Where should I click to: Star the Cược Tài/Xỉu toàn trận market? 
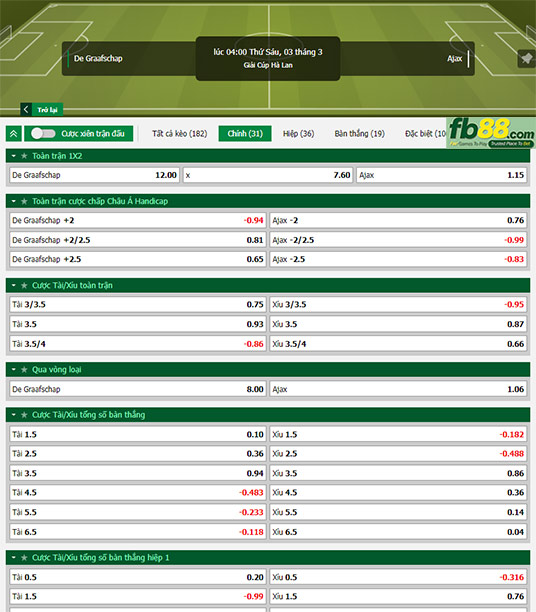click(24, 286)
